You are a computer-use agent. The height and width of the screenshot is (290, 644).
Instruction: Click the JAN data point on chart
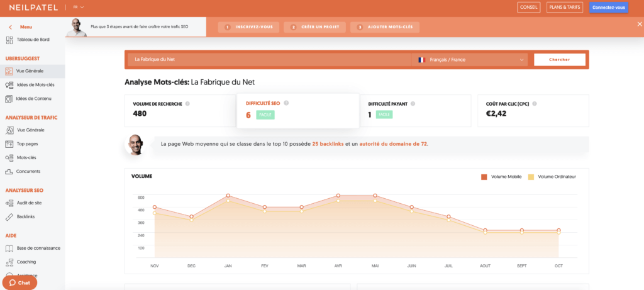coord(228,196)
